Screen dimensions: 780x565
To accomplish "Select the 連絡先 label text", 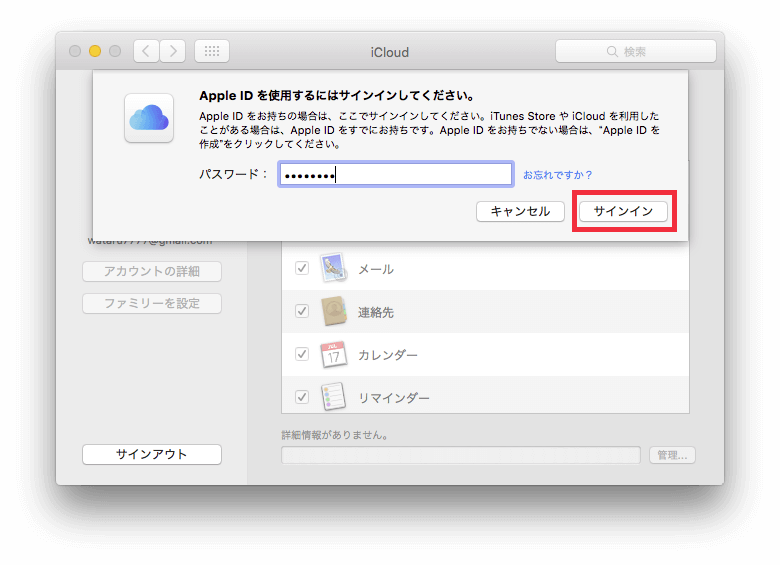I will [x=376, y=312].
